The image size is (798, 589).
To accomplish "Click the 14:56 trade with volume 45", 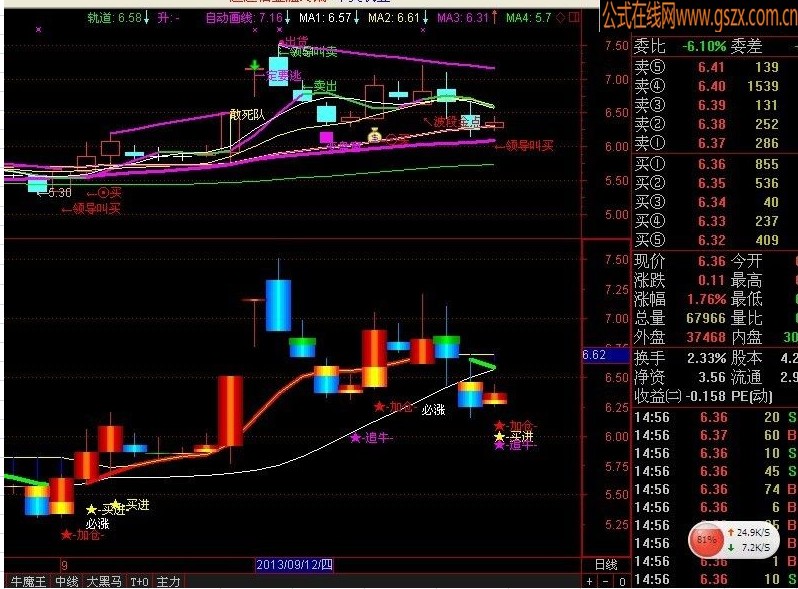I will tap(715, 471).
